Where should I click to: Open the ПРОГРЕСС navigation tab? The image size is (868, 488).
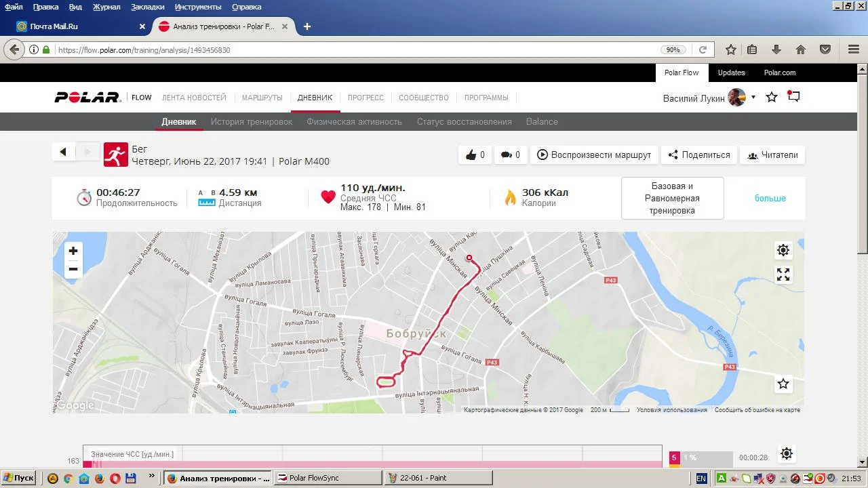(x=366, y=98)
